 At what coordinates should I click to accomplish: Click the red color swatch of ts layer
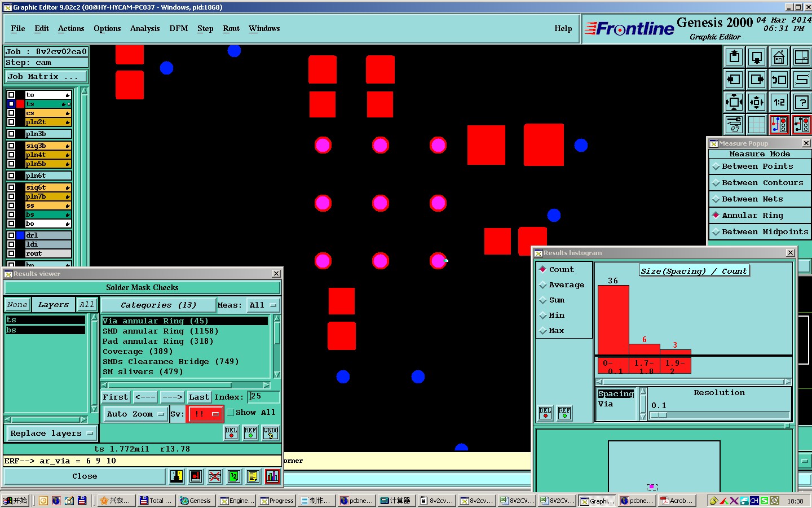point(20,104)
